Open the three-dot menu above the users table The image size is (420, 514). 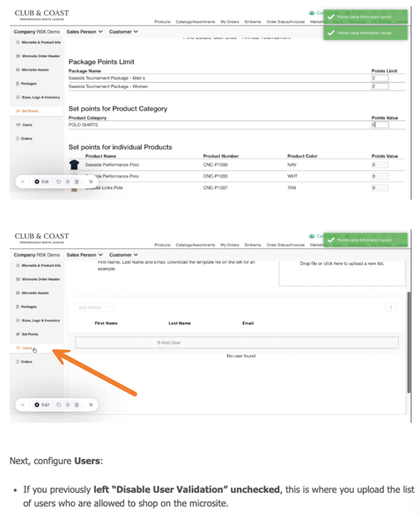392,307
